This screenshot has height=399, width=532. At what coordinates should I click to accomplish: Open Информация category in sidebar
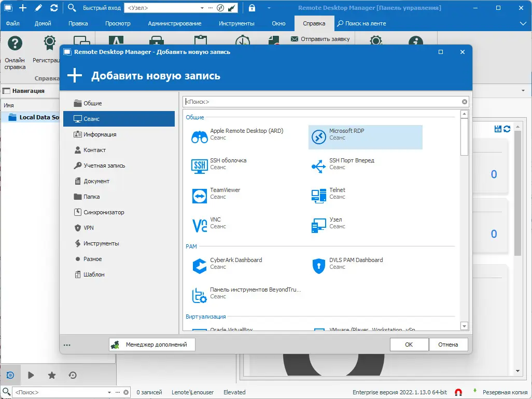pos(119,134)
